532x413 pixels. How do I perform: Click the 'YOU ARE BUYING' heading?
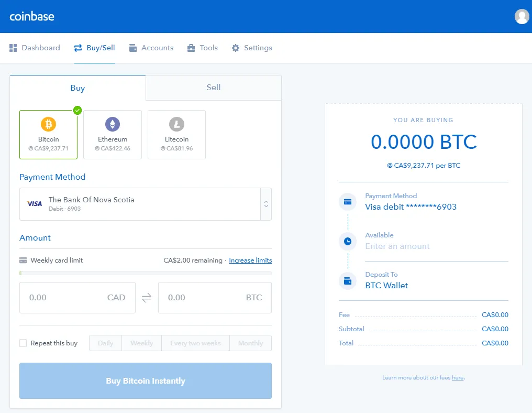[x=423, y=120]
